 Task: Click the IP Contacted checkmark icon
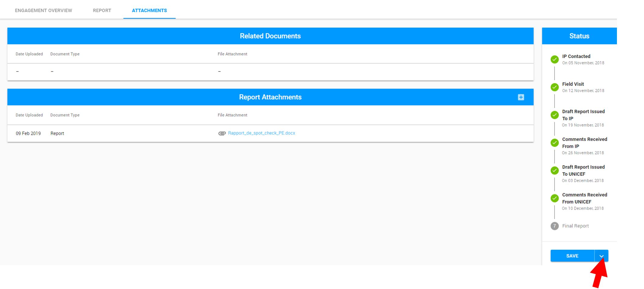555,59
